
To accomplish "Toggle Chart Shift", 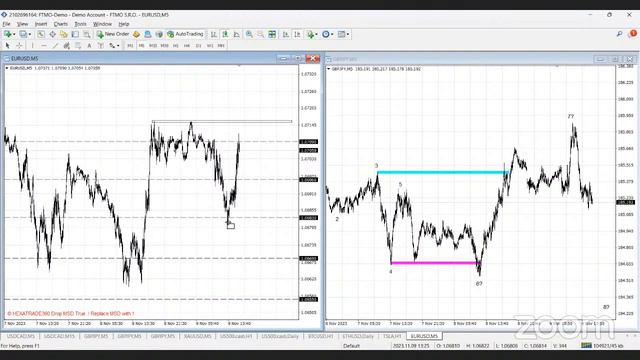I will (297, 34).
